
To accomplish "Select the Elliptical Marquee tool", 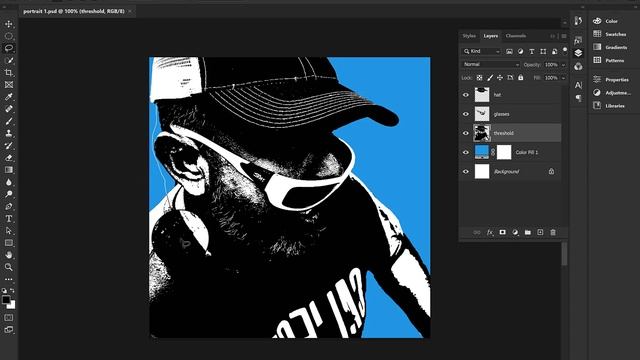I will [x=9, y=36].
